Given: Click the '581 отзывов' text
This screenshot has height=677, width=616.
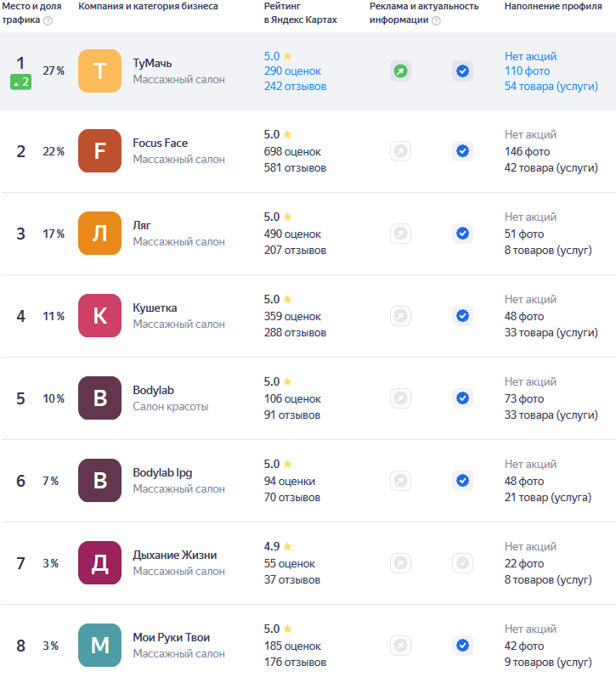Looking at the screenshot, I should (x=295, y=167).
